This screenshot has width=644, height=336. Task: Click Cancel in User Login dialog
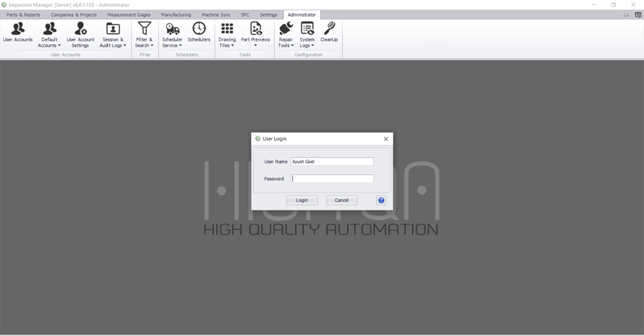[x=342, y=200]
